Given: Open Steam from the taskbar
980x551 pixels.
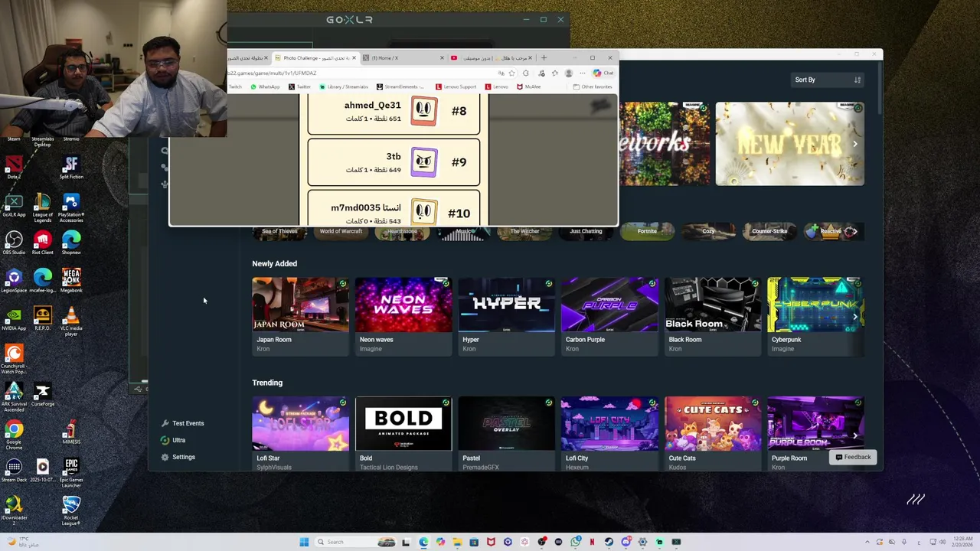Looking at the screenshot, I should [x=609, y=542].
